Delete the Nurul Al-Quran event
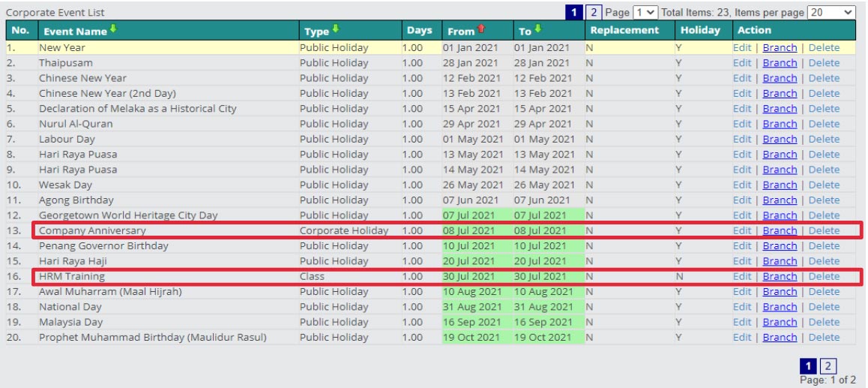The width and height of the screenshot is (868, 388). (x=825, y=124)
